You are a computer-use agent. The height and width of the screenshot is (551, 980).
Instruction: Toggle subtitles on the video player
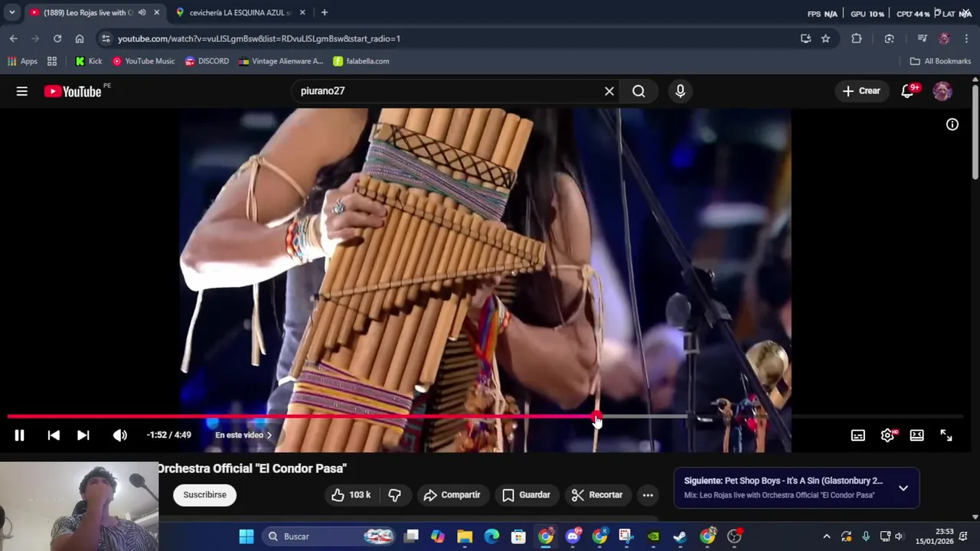point(858,435)
